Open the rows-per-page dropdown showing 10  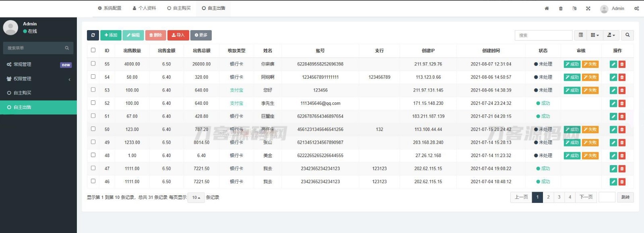(196, 198)
